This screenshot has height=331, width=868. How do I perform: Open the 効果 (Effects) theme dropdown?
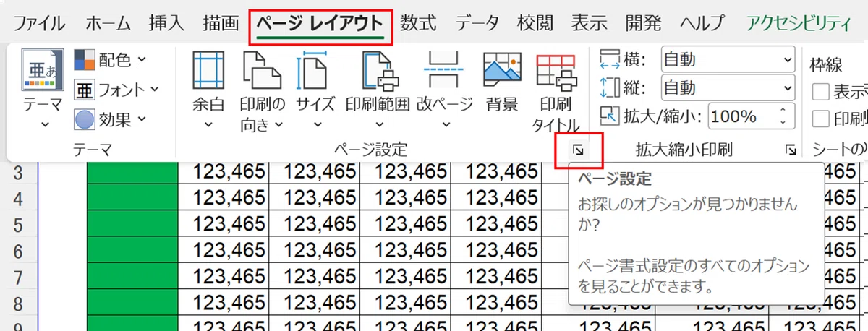point(110,119)
